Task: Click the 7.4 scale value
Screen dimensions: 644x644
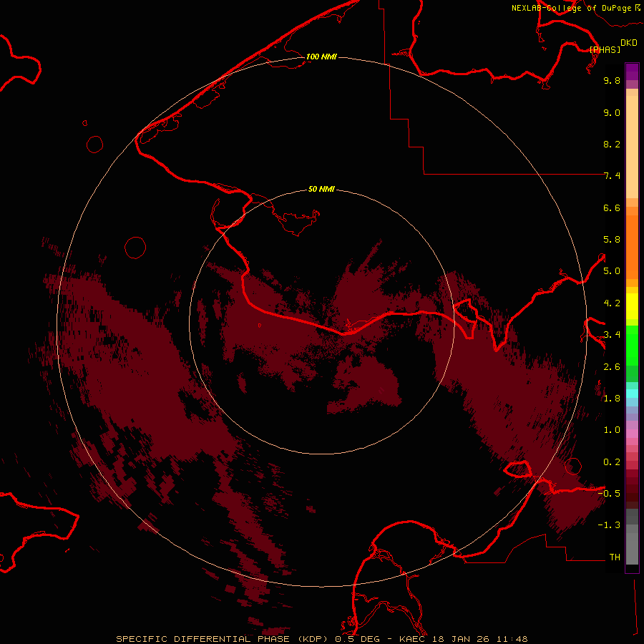Action: 612,176
